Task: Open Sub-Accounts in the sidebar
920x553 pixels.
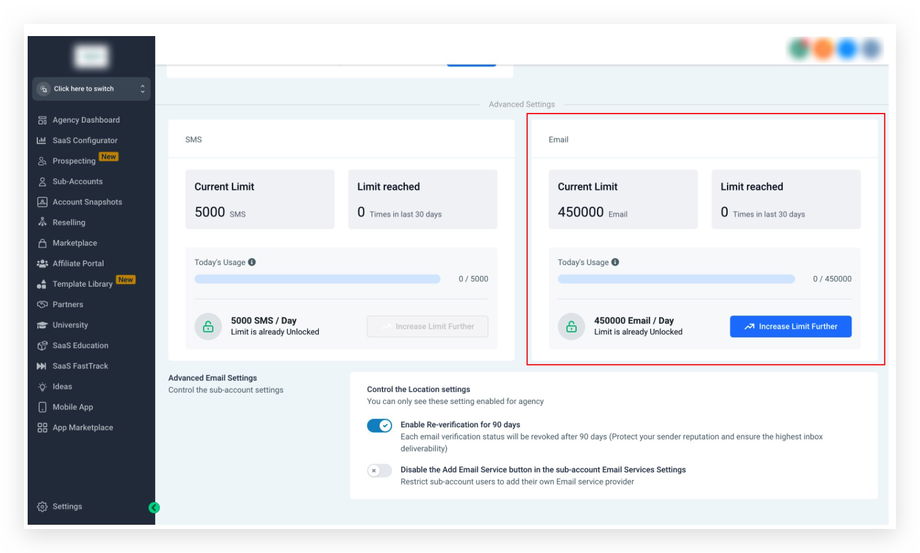Action: [77, 182]
